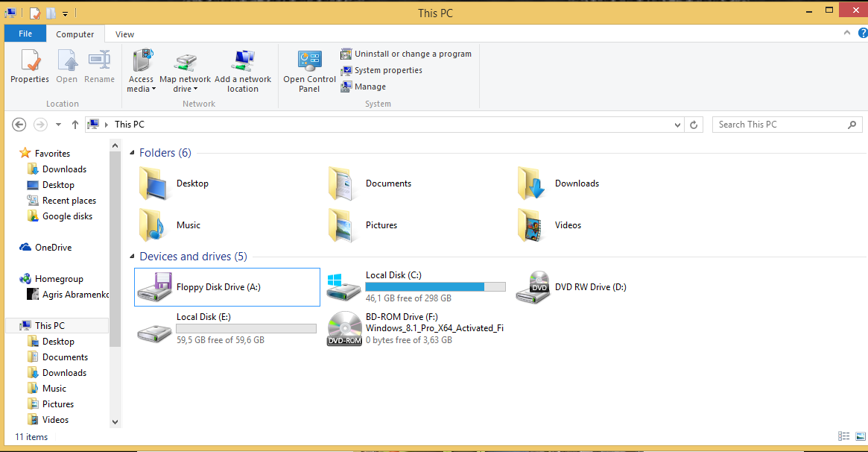Open the address bar history dropdown
This screenshot has height=452, width=868.
coord(677,125)
